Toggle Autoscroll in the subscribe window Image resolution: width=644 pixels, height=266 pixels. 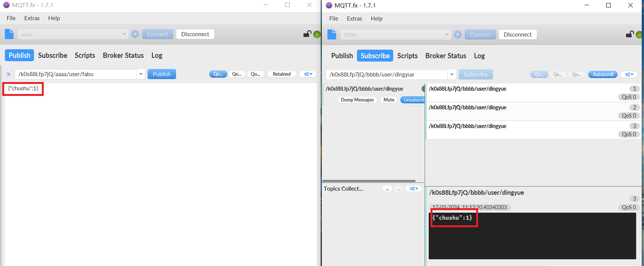point(603,75)
